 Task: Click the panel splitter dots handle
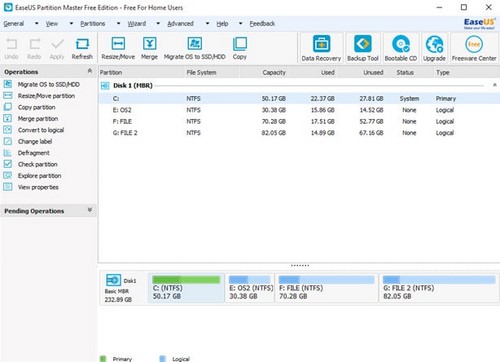click(x=300, y=266)
